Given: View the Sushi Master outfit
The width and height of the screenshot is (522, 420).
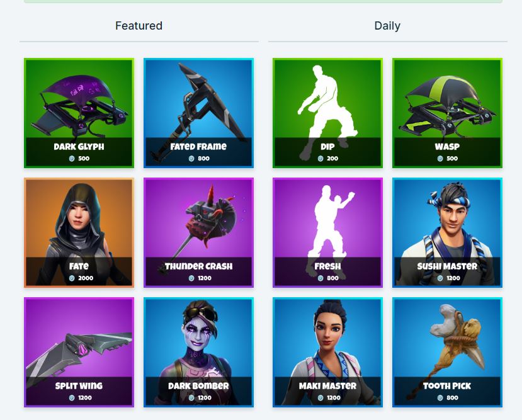Looking at the screenshot, I should [447, 232].
